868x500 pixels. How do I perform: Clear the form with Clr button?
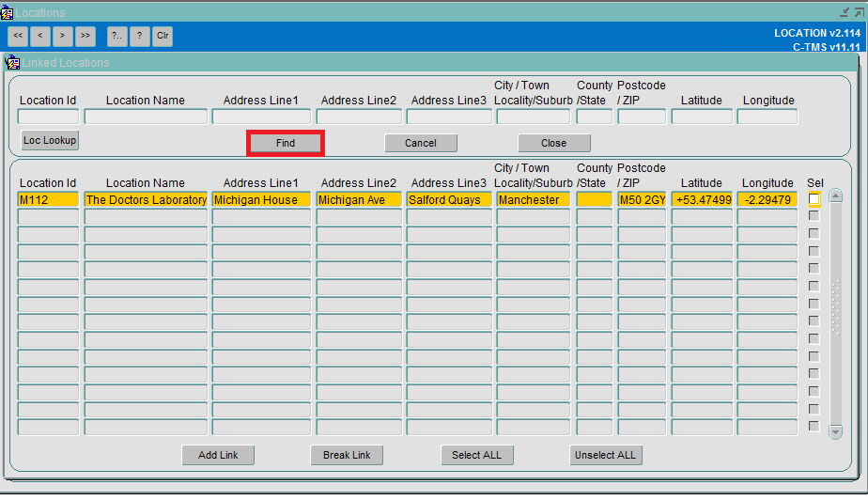(163, 36)
